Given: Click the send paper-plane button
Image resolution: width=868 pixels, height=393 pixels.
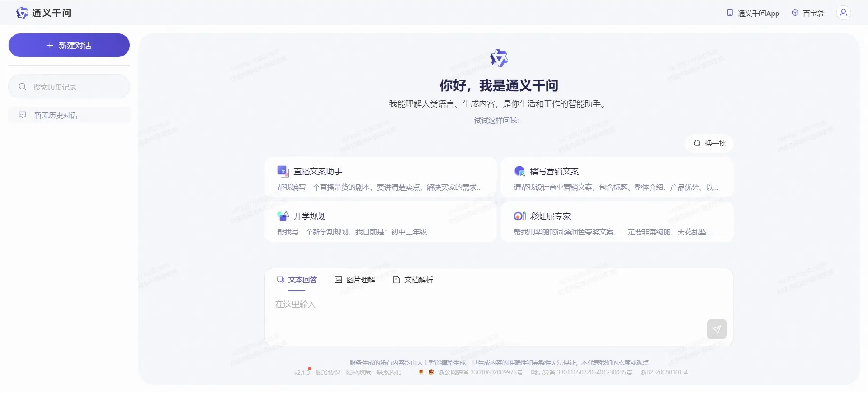Looking at the screenshot, I should tap(717, 329).
